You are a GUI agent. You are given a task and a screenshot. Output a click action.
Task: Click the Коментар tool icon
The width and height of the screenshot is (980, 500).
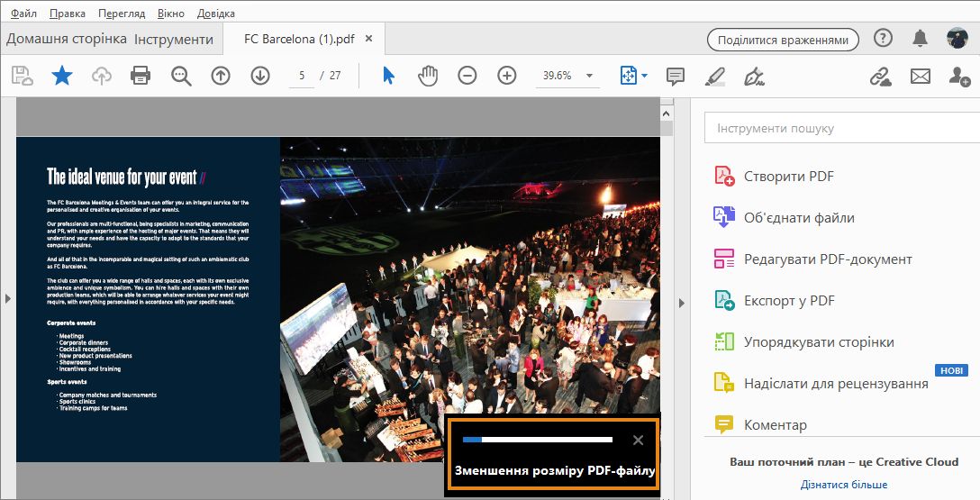[724, 424]
